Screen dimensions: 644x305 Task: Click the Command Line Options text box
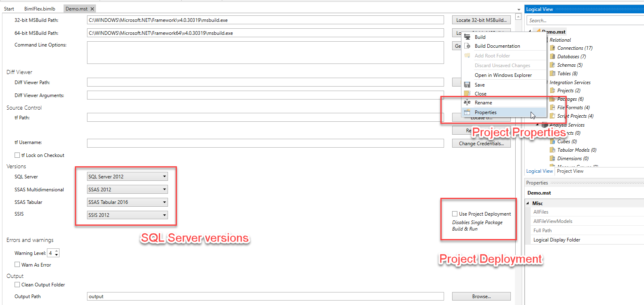(265, 52)
